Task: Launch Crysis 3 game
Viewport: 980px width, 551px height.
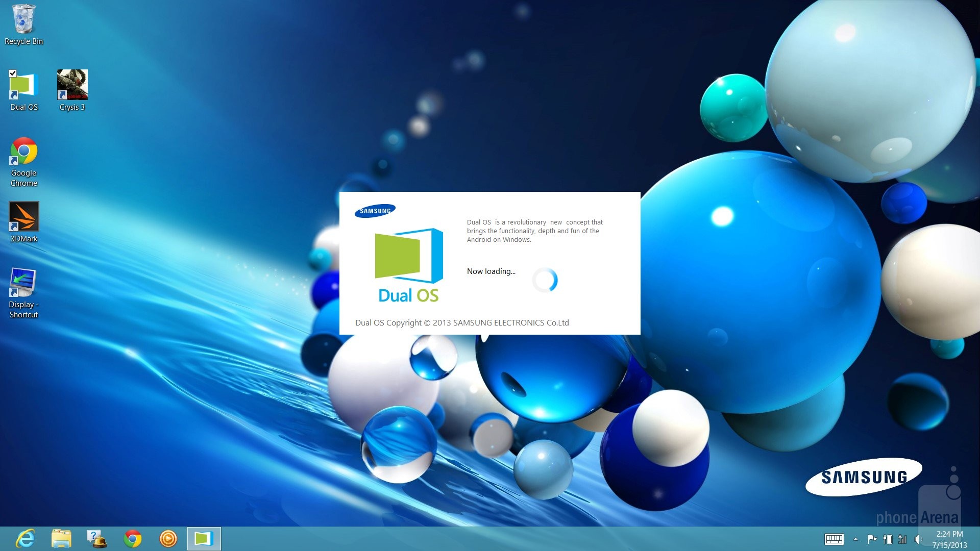Action: click(73, 86)
